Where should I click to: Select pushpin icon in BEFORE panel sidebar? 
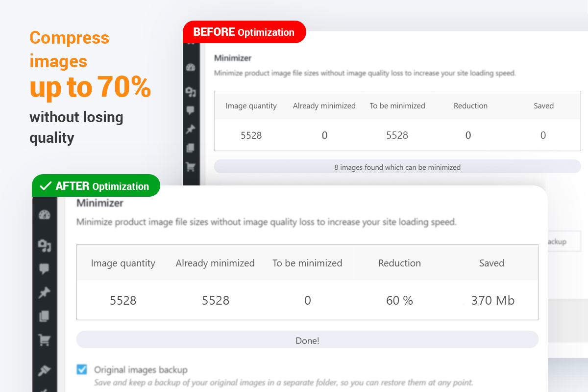point(191,130)
